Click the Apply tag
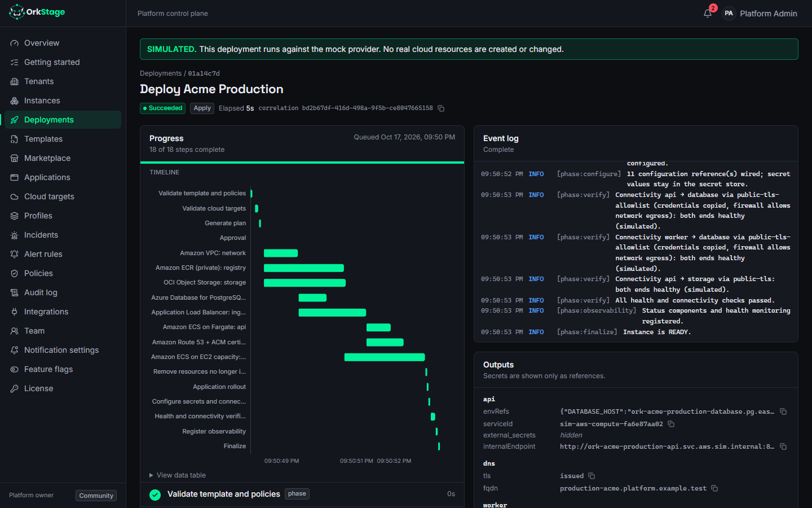Screen dimensions: 812x508 [202, 108]
